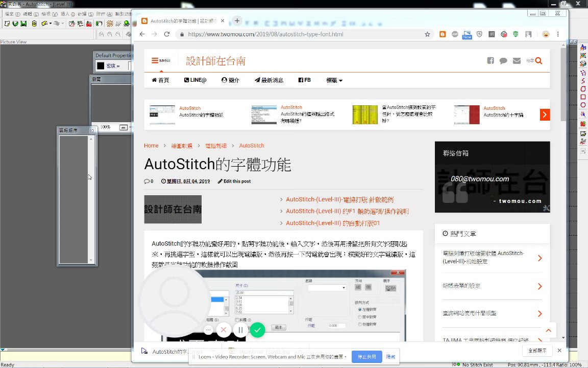Open a new browser tab
The width and height of the screenshot is (588, 368).
(237, 20)
